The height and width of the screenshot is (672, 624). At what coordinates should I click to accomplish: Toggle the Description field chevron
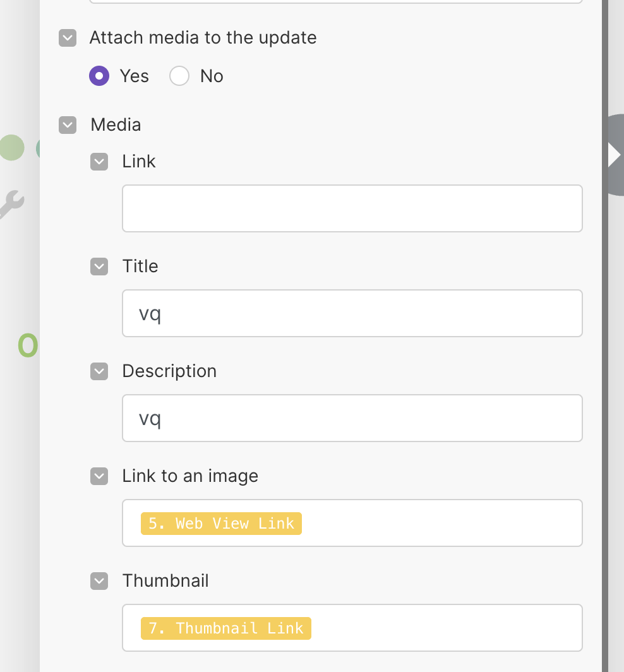(99, 371)
